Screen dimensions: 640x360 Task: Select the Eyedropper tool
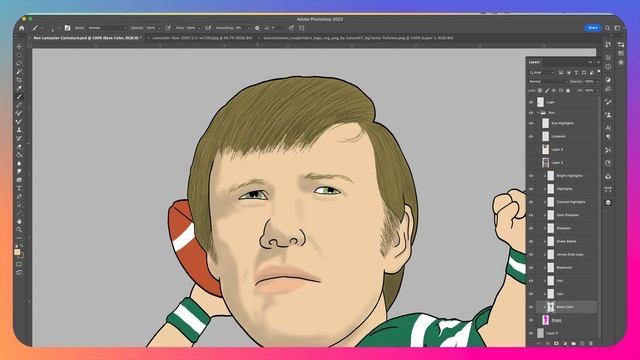pyautogui.click(x=19, y=88)
